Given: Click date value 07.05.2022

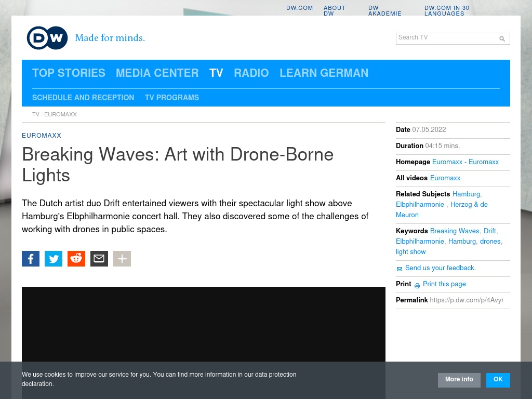Looking at the screenshot, I should [x=429, y=129].
